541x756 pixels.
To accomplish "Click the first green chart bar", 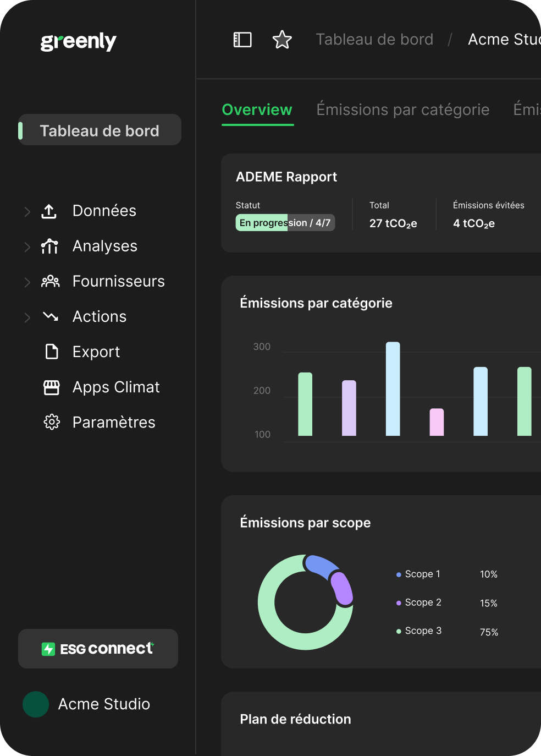I will pos(305,404).
